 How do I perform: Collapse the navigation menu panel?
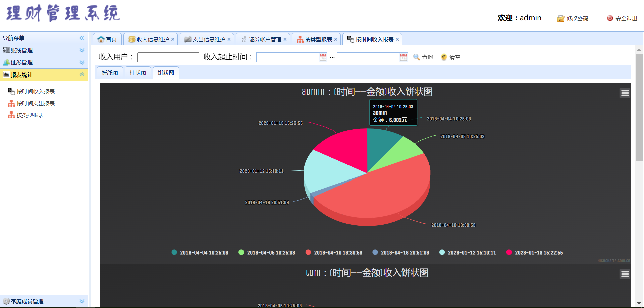(82, 38)
